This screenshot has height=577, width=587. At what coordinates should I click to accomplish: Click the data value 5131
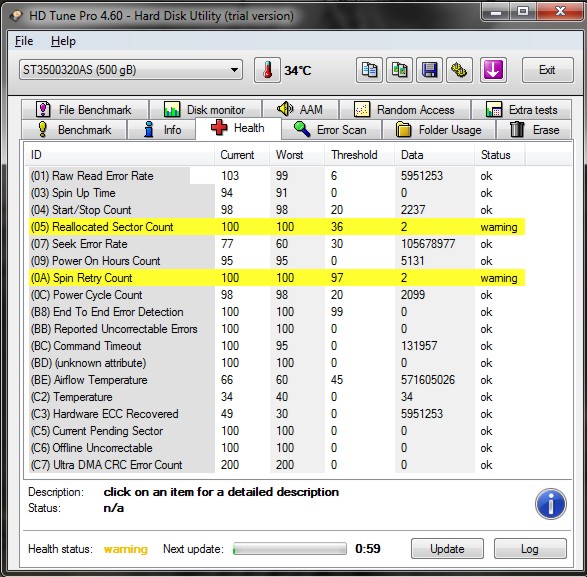(x=413, y=261)
